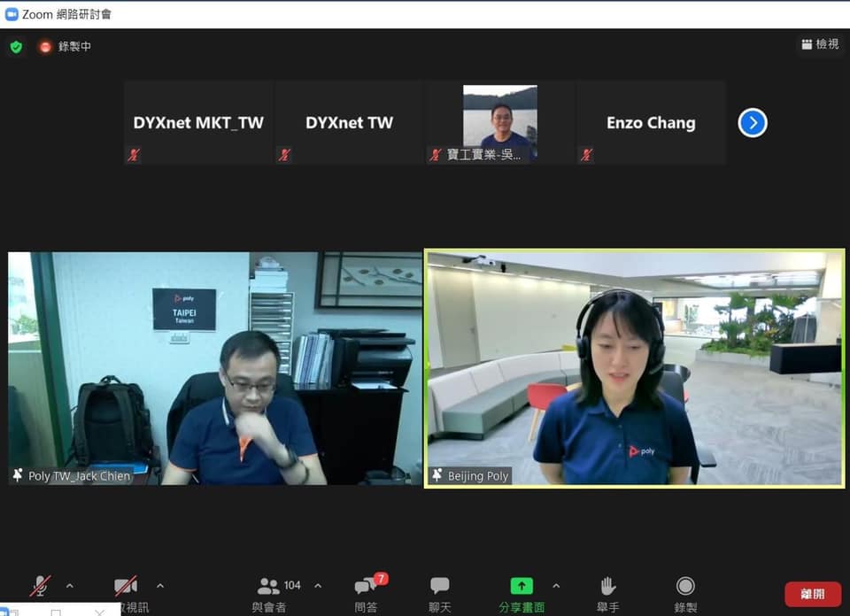Click muted mic icon on DYXnet TW tile

coord(284,155)
